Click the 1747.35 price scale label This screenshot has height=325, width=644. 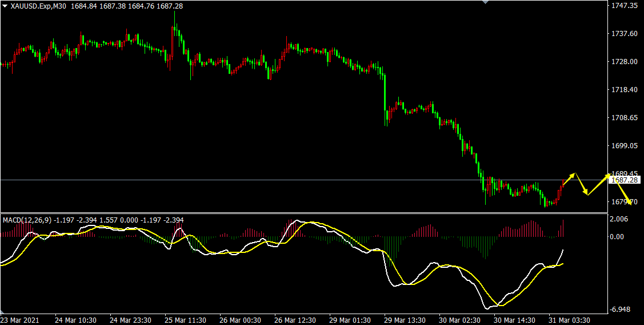click(624, 5)
